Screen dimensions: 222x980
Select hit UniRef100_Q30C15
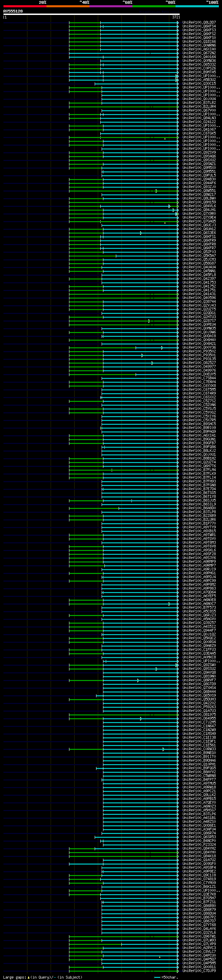199,84
